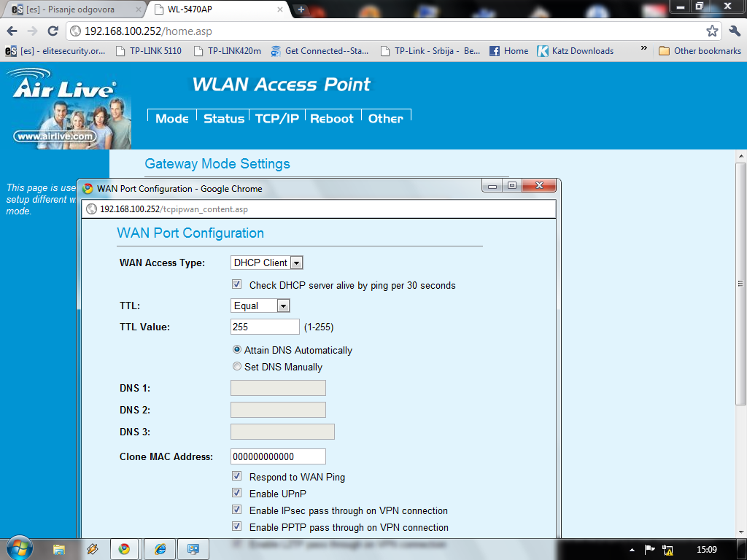Show hidden system tray icons

pos(632,550)
